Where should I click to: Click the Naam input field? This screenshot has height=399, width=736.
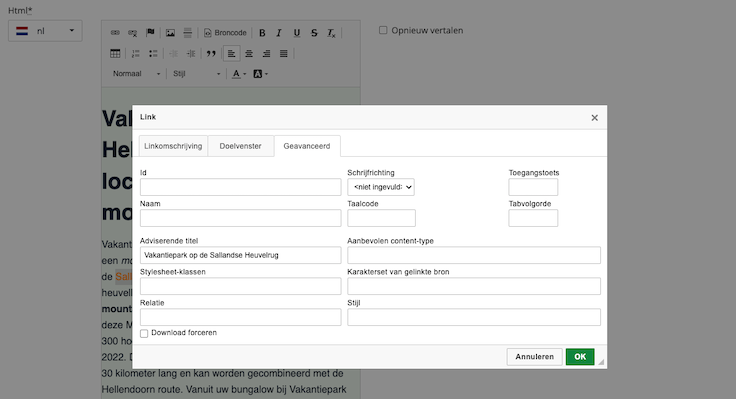pyautogui.click(x=240, y=218)
